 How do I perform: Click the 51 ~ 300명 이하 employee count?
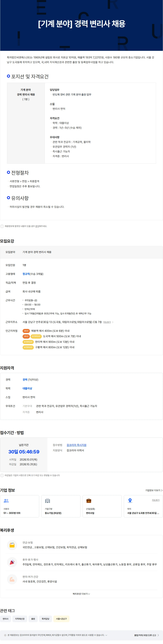12,513
